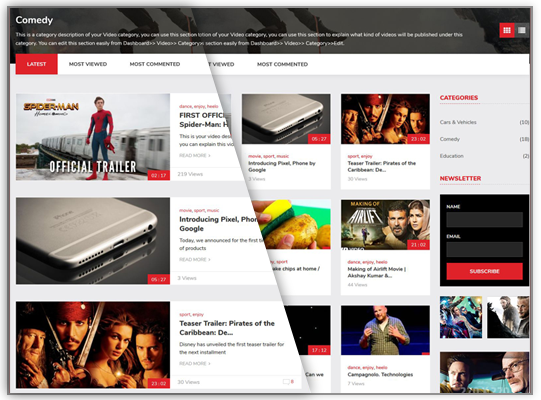Open the Pirates of the Caribbean grid thumbnail

[385, 119]
